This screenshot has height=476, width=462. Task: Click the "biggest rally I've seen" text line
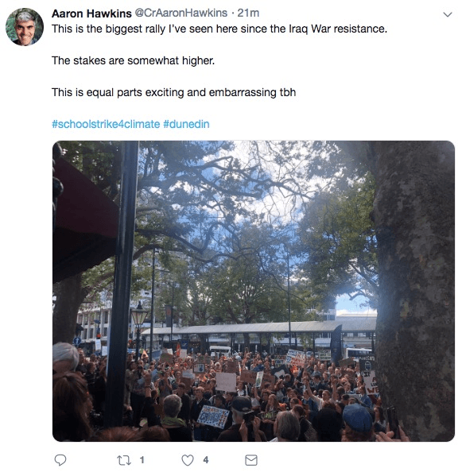point(219,29)
